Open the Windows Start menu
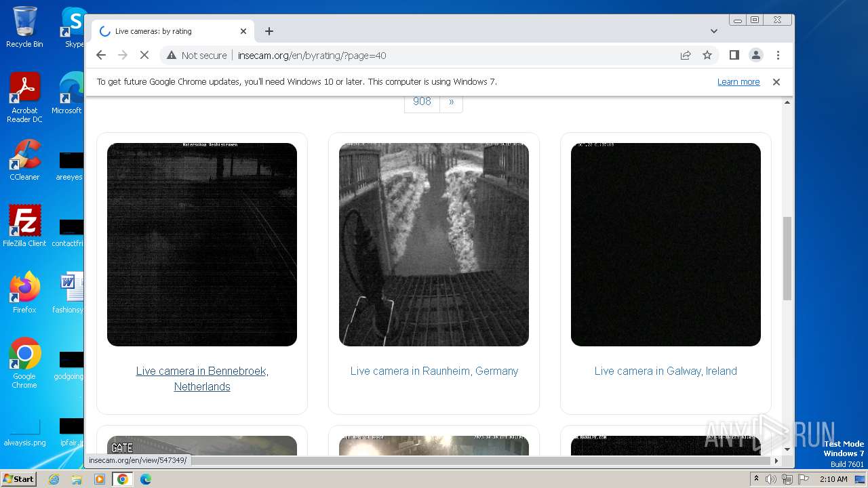This screenshot has width=868, height=488. [18, 479]
